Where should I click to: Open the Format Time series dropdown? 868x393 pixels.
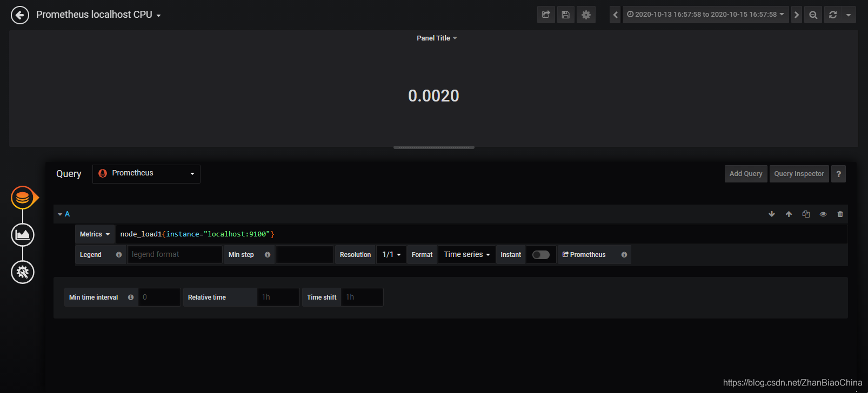click(467, 255)
